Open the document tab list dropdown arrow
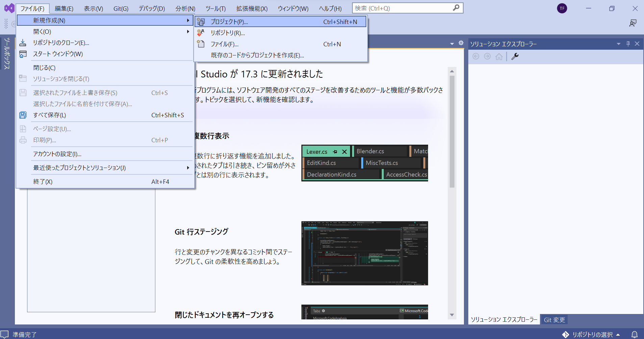 [x=452, y=44]
